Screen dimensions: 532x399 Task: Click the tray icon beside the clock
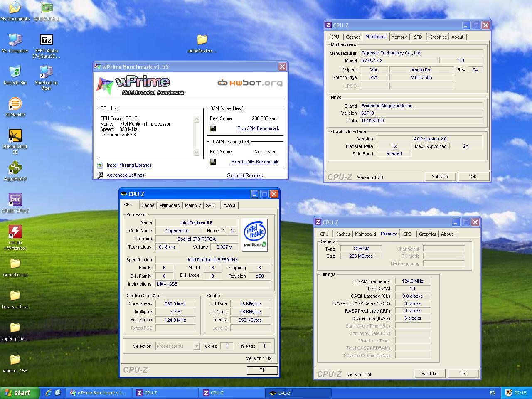[x=508, y=392]
